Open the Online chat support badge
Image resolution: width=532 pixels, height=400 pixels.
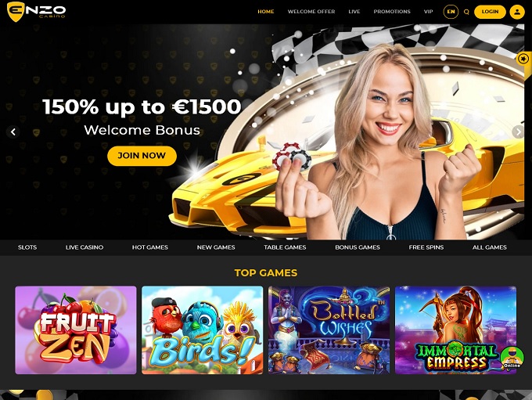[x=512, y=359]
